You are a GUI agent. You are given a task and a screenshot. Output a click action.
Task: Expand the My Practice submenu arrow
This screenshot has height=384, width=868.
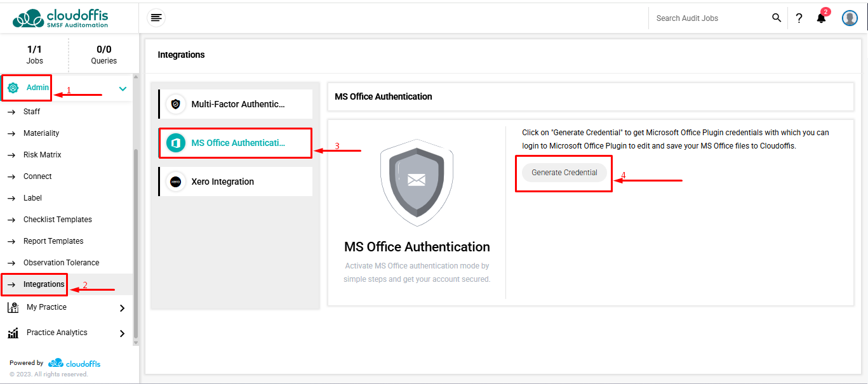(x=123, y=308)
